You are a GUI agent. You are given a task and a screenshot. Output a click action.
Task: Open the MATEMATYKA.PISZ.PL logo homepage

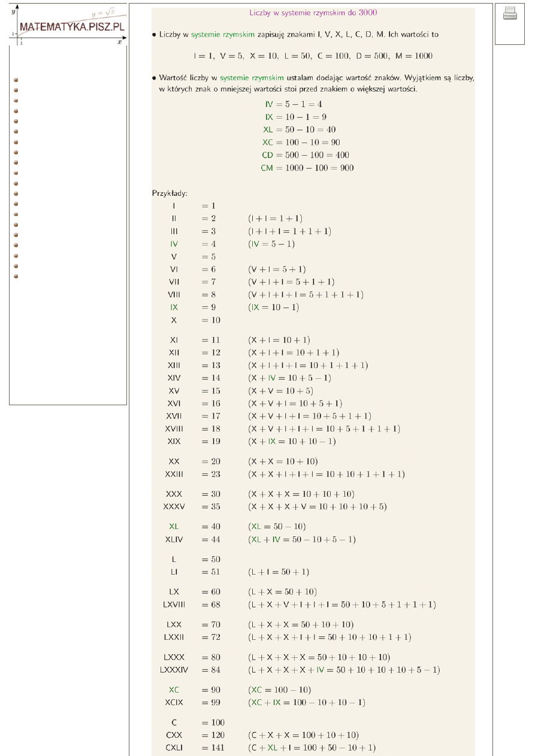point(72,27)
